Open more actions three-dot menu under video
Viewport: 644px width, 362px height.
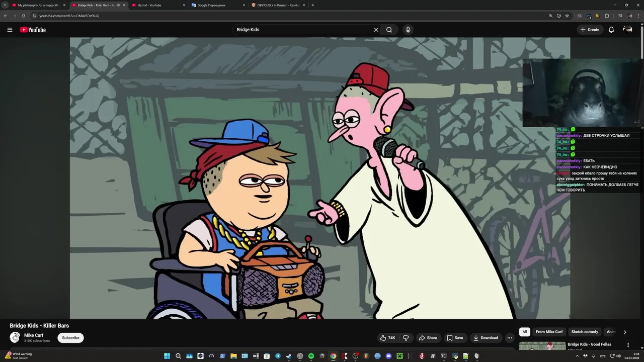(x=510, y=338)
